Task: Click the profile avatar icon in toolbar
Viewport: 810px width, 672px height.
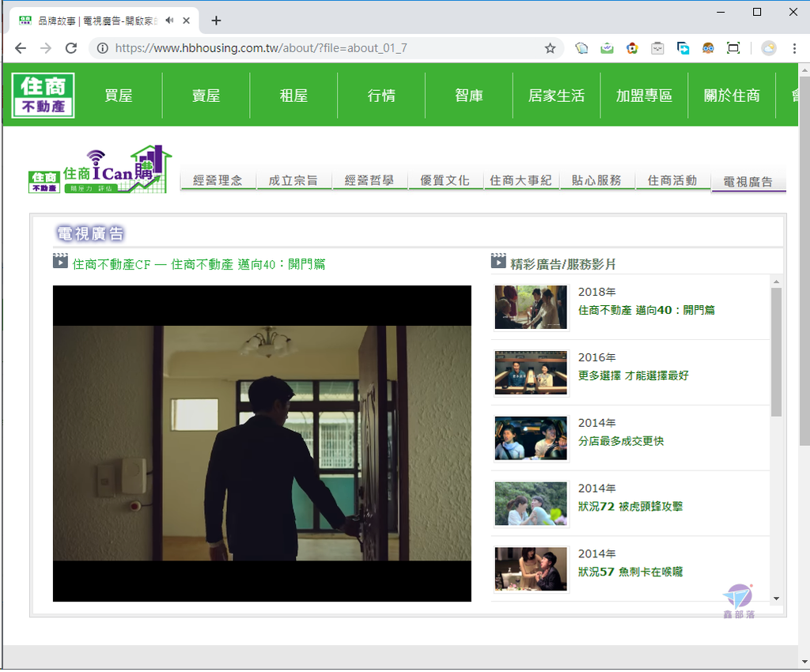Action: [x=769, y=48]
